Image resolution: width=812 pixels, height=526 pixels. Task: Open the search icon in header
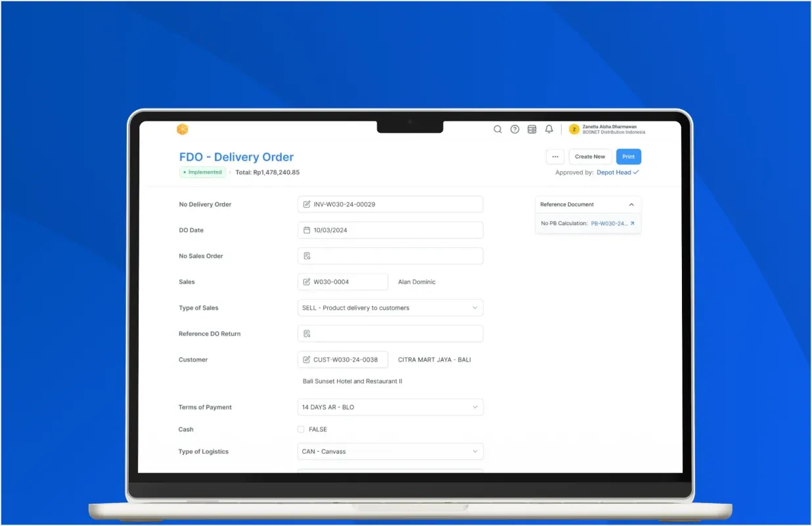click(x=498, y=130)
